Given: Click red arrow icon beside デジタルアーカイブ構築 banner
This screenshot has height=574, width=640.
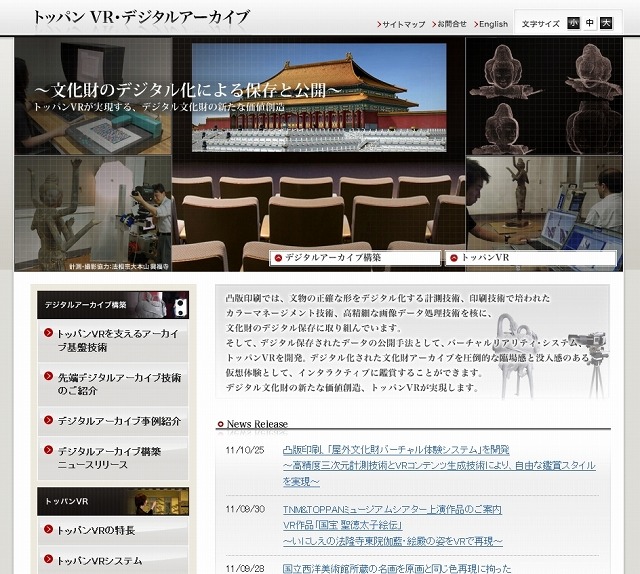Looking at the screenshot, I should pos(278,258).
